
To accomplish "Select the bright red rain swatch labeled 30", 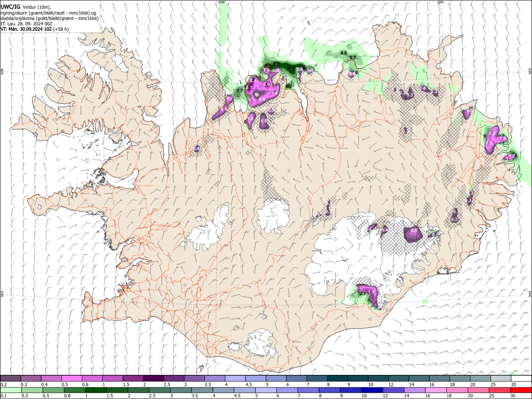I will (521, 390).
